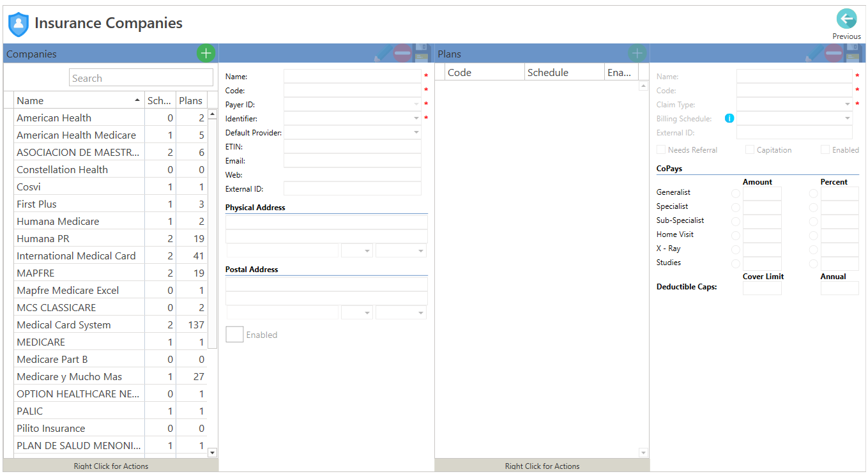Click the companies Search box

click(x=141, y=78)
